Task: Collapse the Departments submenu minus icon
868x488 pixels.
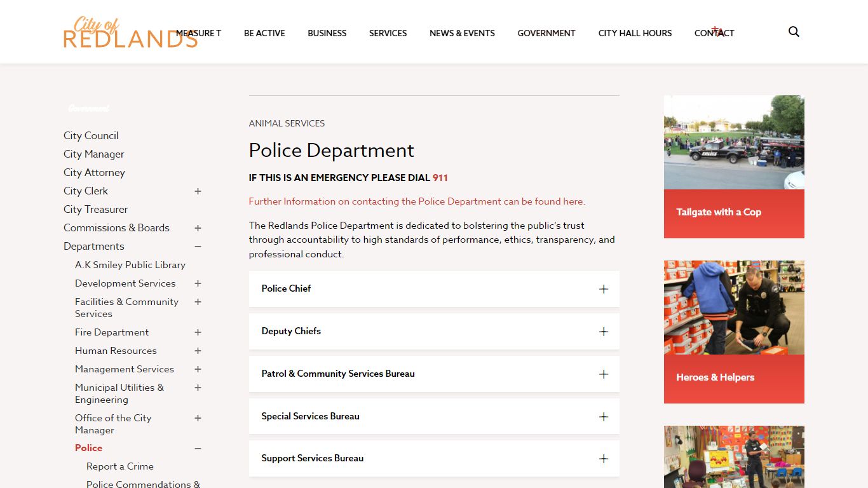Action: coord(198,247)
